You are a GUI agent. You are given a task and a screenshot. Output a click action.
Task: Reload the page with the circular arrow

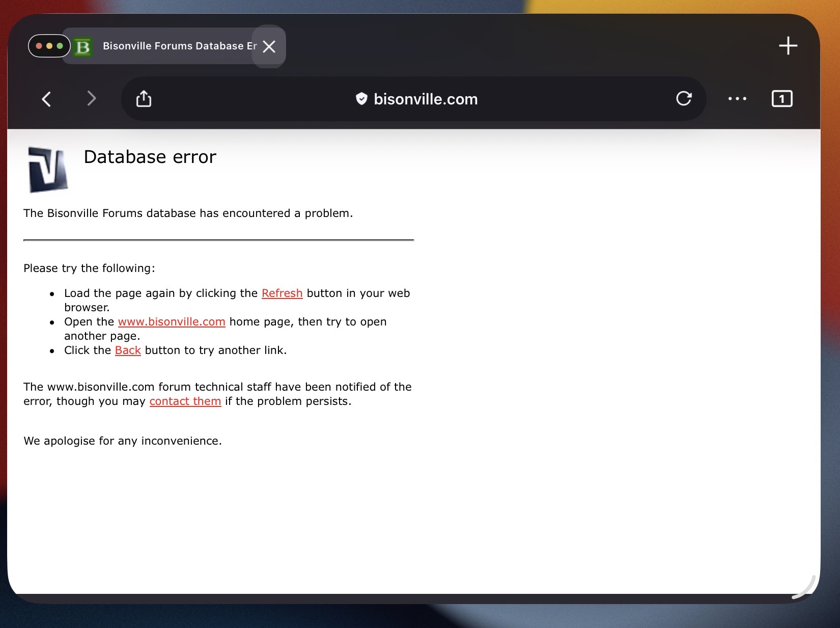click(x=684, y=98)
